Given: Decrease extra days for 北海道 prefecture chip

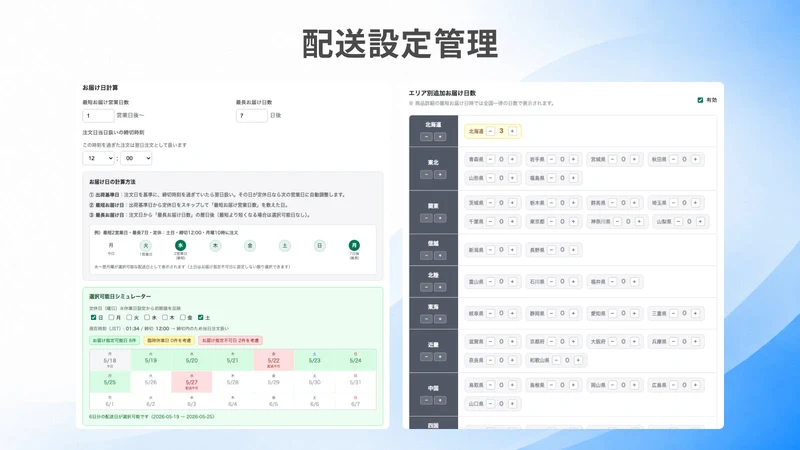Looking at the screenshot, I should point(490,131).
